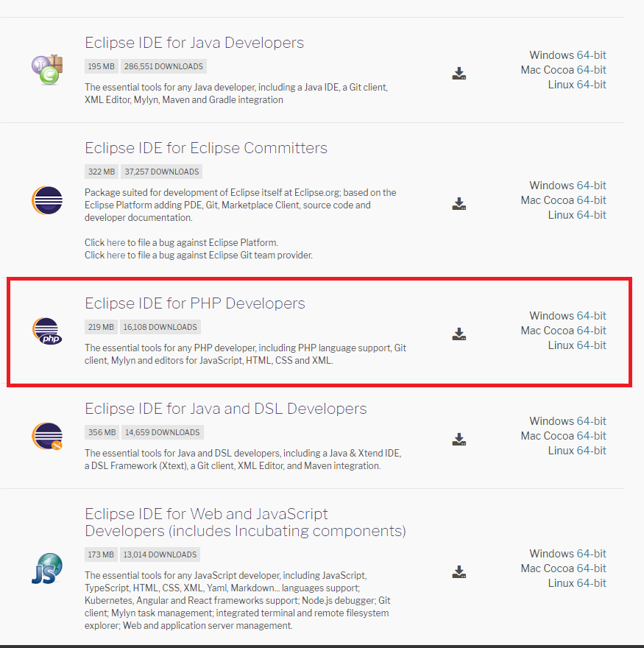Open the Eclipse IDE for Eclipse Committers title link
Image resolution: width=644 pixels, height=648 pixels.
[x=206, y=148]
